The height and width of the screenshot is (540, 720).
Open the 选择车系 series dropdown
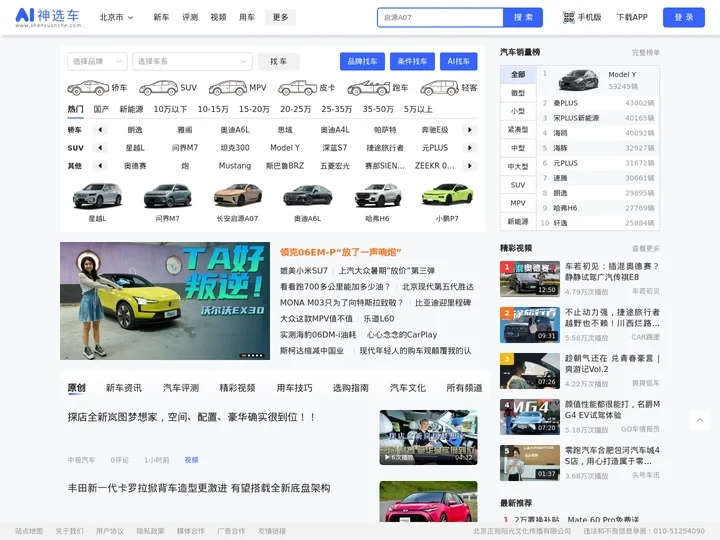click(x=192, y=62)
